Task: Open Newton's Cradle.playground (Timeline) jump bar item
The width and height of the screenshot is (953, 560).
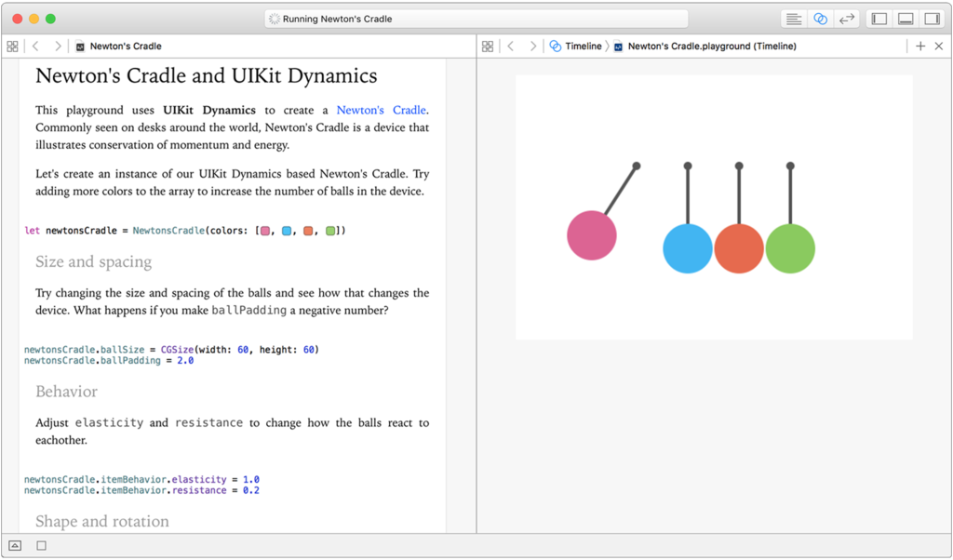Action: point(705,47)
